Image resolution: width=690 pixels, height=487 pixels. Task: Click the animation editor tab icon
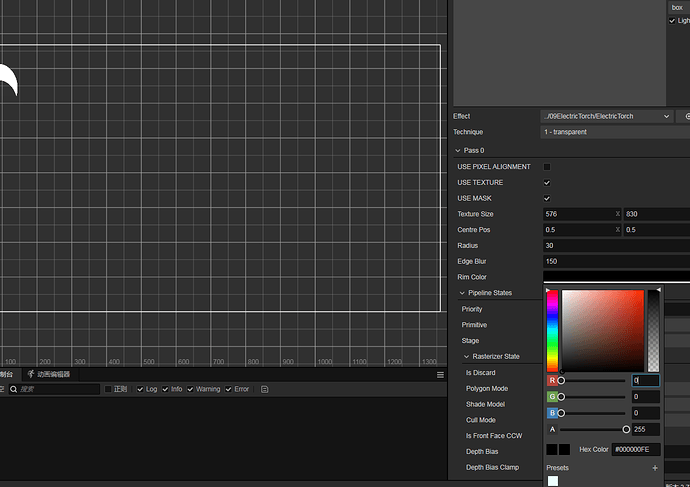click(x=31, y=374)
